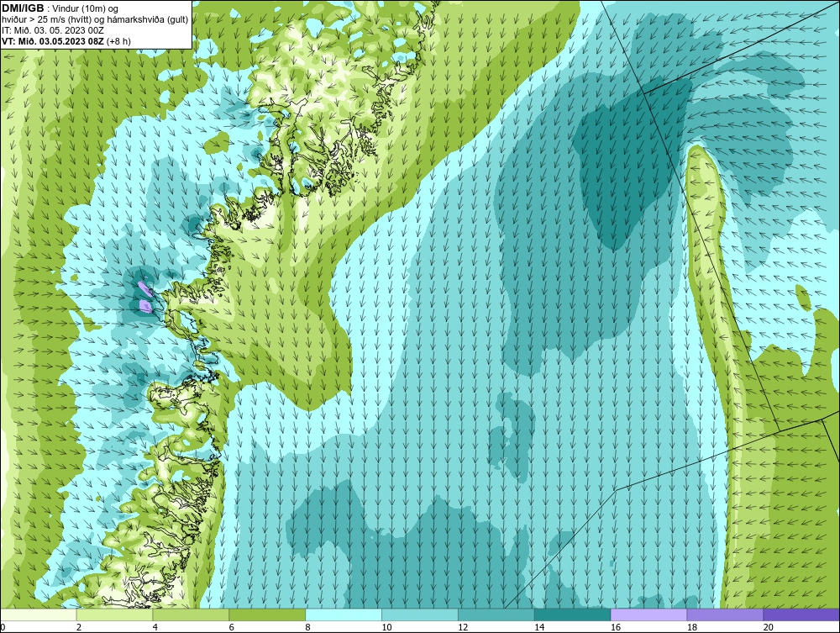Click the legend tick label 10
The image size is (840, 633).
[386, 627]
